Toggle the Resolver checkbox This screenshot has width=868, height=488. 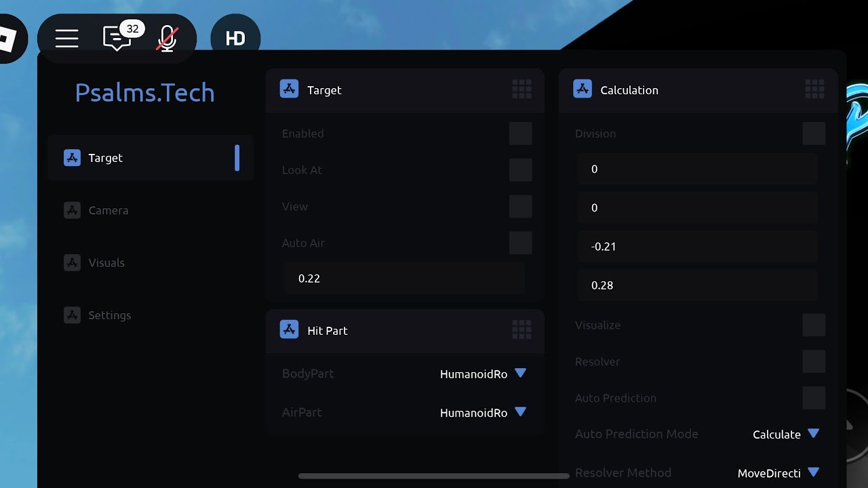(x=814, y=362)
